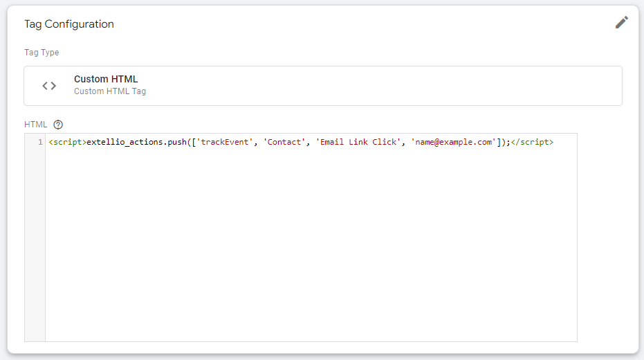Select the Custom HTML tag type box
Image resolution: width=644 pixels, height=360 pixels.
click(323, 86)
